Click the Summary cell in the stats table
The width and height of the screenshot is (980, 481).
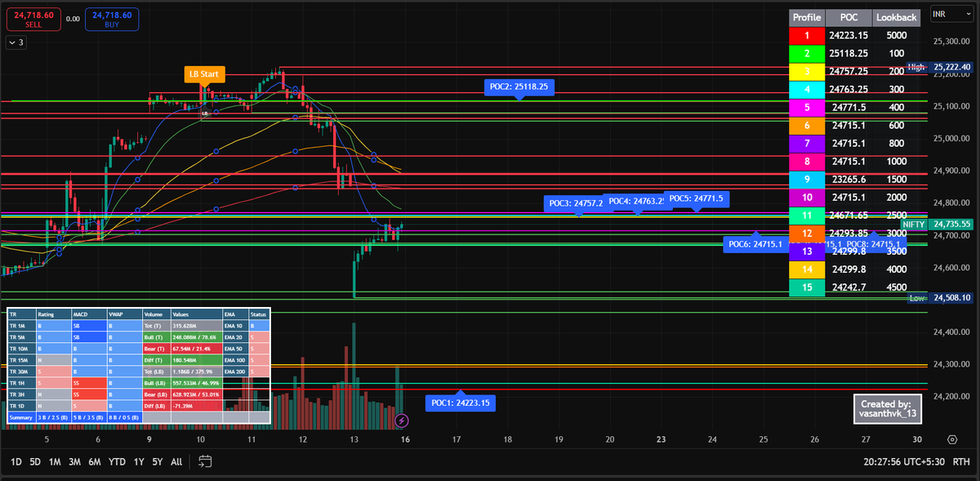pyautogui.click(x=21, y=417)
